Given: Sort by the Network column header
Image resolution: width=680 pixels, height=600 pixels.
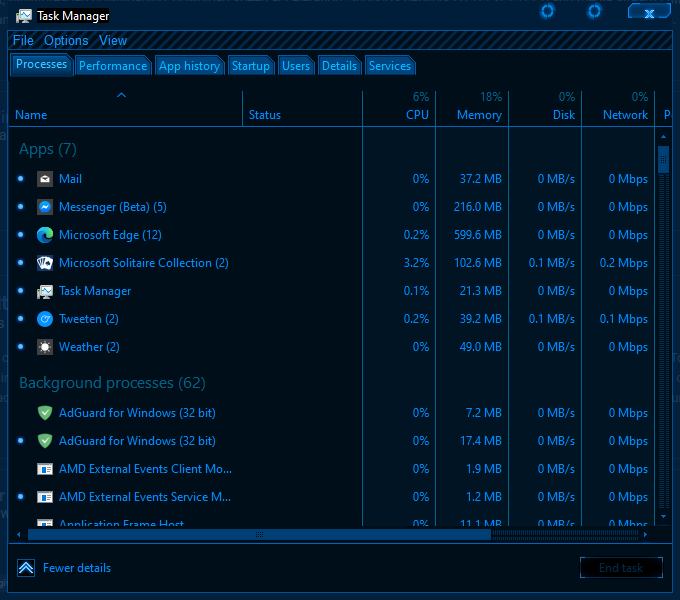Looking at the screenshot, I should 618,108.
